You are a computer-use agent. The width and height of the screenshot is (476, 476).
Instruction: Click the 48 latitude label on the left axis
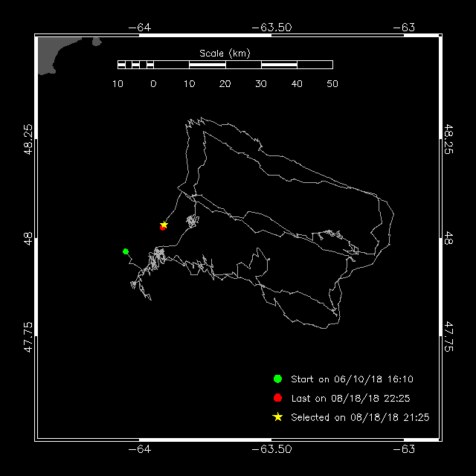pyautogui.click(x=28, y=238)
